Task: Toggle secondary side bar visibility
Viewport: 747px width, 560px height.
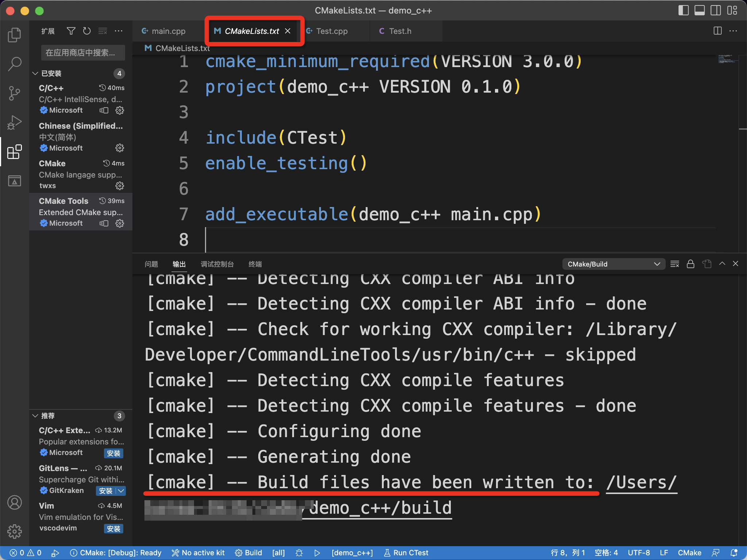Action: pyautogui.click(x=716, y=10)
